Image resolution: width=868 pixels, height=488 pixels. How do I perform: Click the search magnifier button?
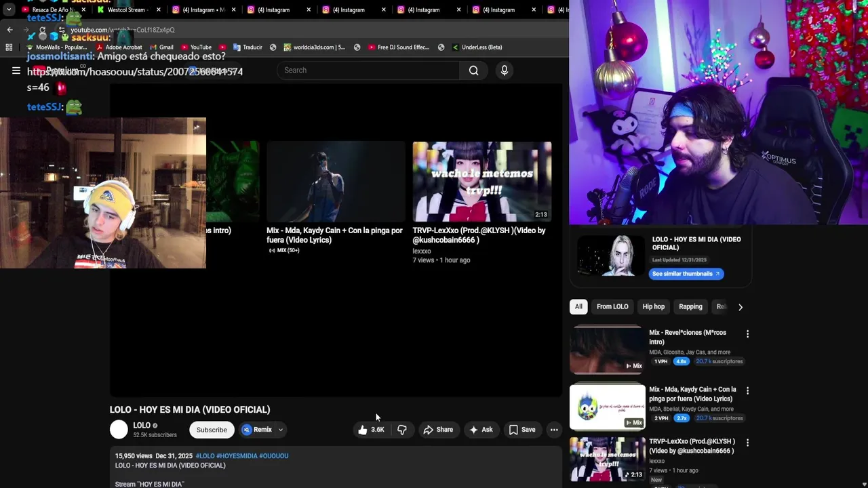[x=473, y=70]
